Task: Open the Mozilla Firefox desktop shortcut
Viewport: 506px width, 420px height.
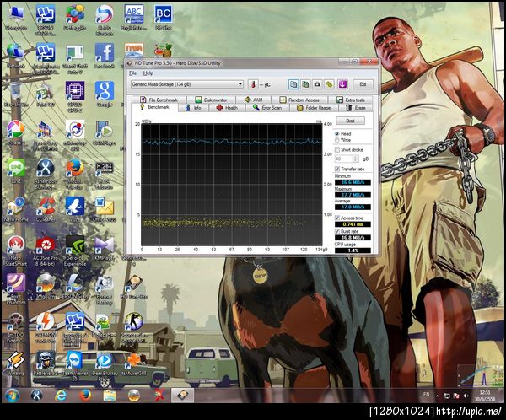Action: click(x=75, y=174)
